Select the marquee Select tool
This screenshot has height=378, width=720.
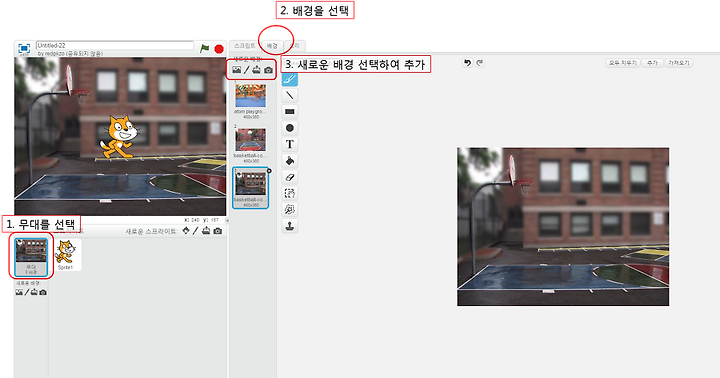(x=290, y=193)
